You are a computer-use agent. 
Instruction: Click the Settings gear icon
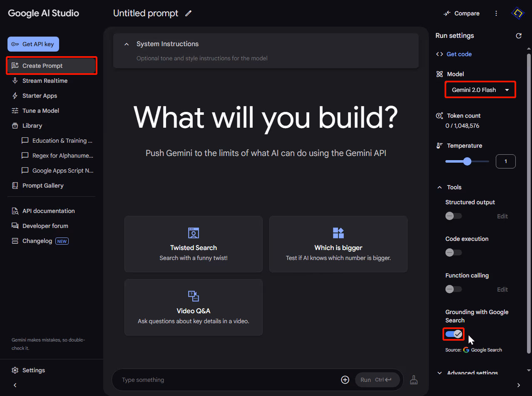point(15,370)
